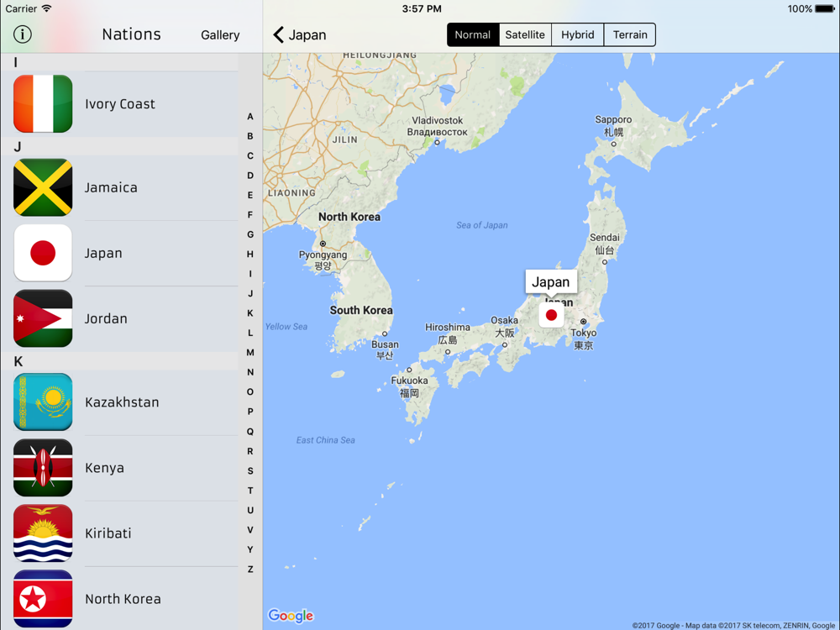Switch map to Satellite view

tap(525, 34)
